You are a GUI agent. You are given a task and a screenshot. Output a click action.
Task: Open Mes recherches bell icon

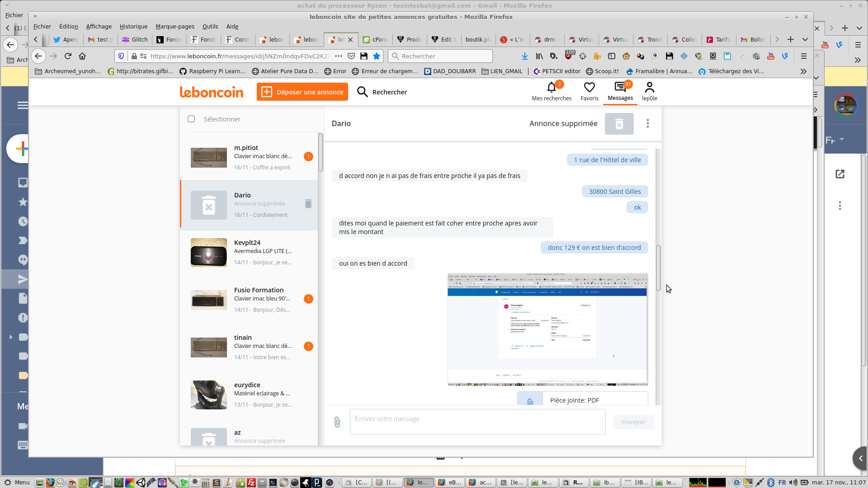(551, 87)
